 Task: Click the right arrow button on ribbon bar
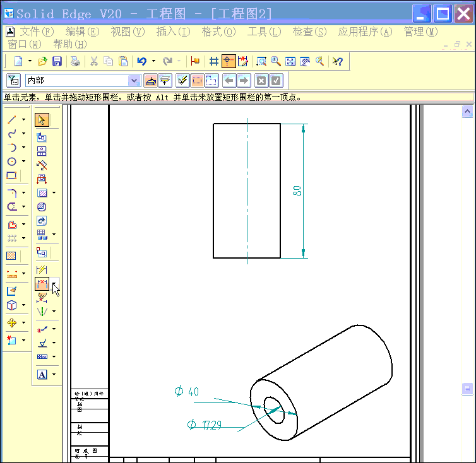point(244,81)
